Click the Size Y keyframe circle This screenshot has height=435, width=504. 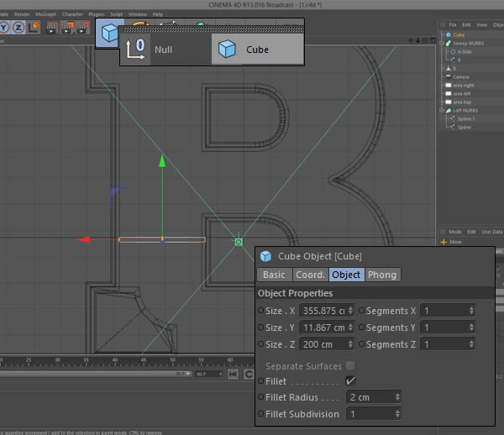click(261, 327)
